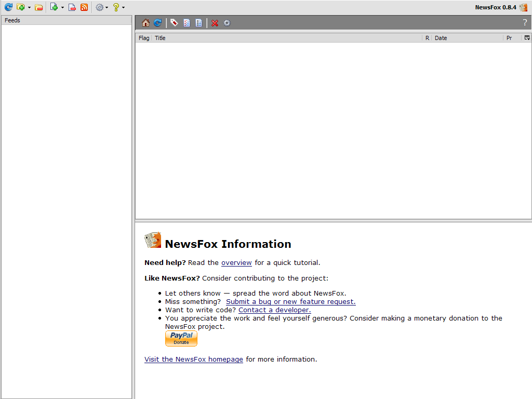Click the tag articles icon
The image size is (532, 399).
[174, 23]
